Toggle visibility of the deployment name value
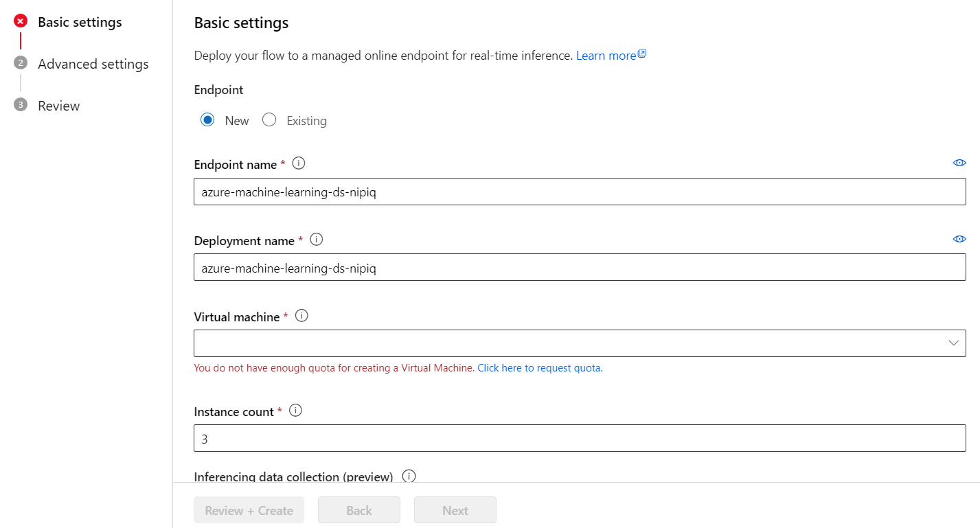Image resolution: width=980 pixels, height=528 pixels. coord(959,239)
